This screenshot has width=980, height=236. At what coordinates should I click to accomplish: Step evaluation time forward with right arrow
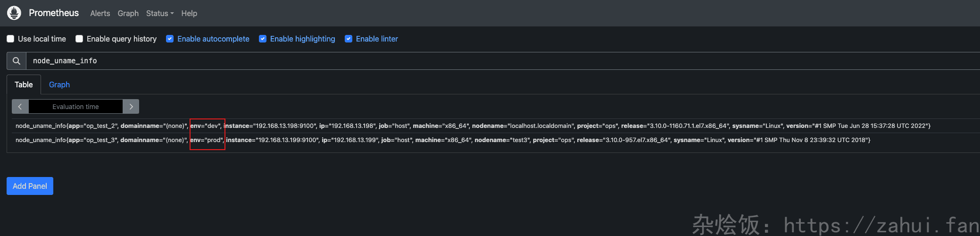coord(131,107)
